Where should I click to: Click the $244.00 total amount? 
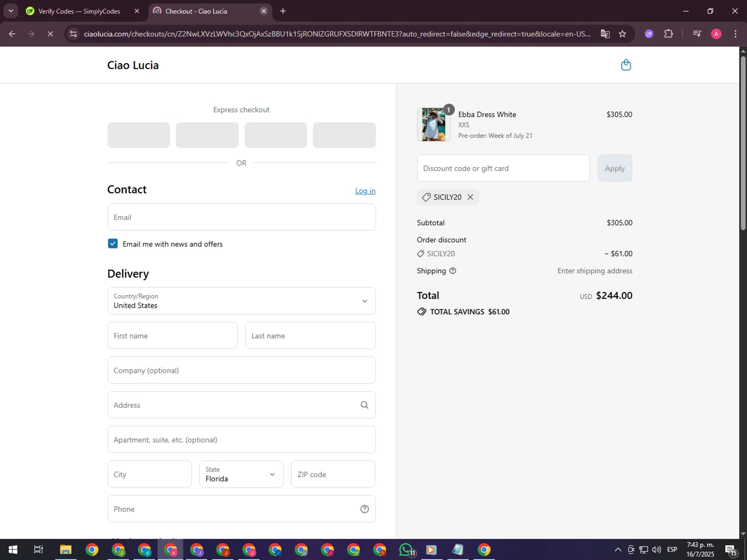(614, 296)
